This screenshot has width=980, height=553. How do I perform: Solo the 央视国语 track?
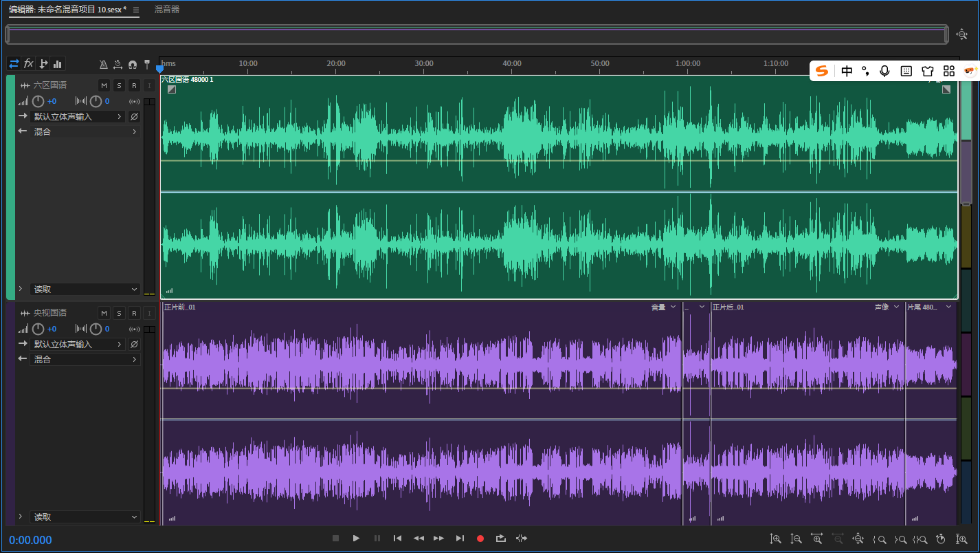119,313
